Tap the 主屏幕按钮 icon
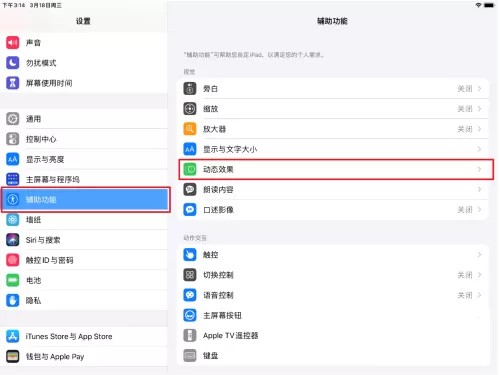This screenshot has height=375, width=500. [x=190, y=315]
